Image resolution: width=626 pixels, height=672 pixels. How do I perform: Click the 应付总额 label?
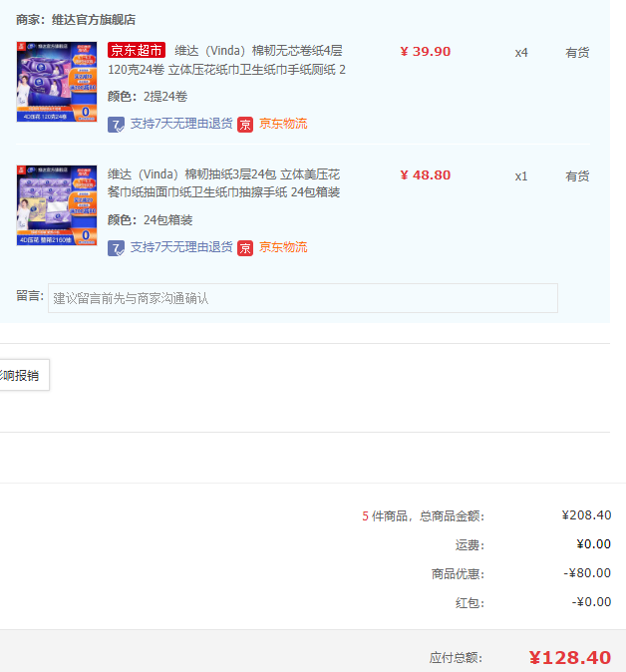click(456, 658)
